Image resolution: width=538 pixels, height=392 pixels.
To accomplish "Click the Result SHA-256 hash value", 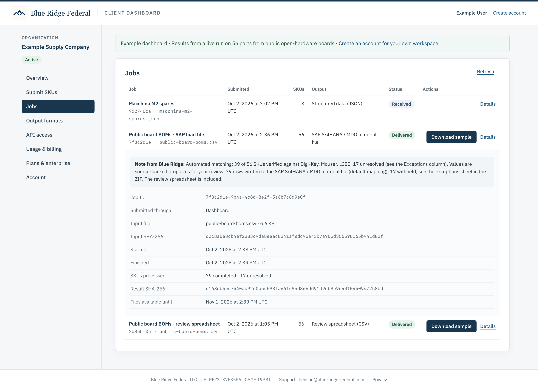I will [x=294, y=289].
